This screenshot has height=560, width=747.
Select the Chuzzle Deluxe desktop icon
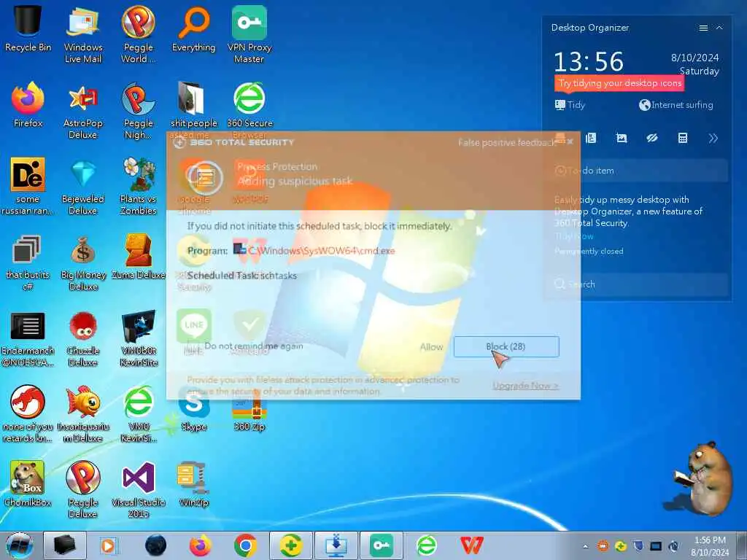click(x=83, y=339)
